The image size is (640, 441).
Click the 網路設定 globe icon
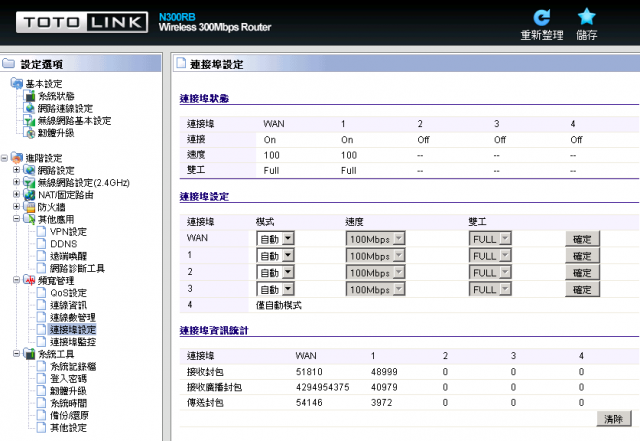(x=29, y=170)
